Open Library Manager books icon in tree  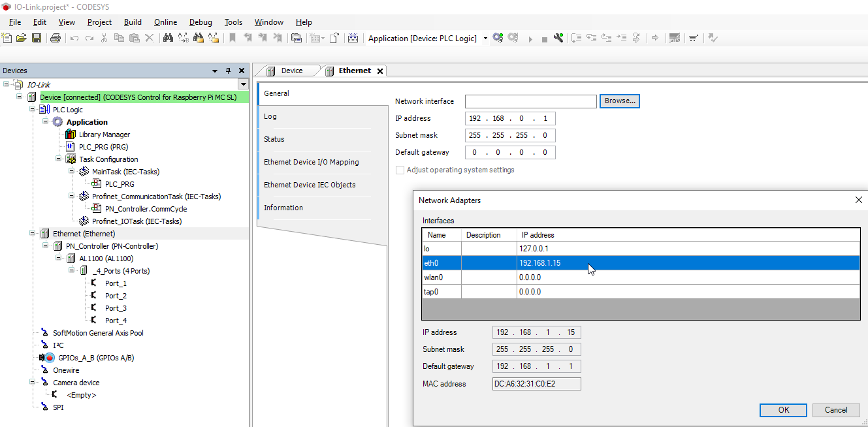(71, 134)
